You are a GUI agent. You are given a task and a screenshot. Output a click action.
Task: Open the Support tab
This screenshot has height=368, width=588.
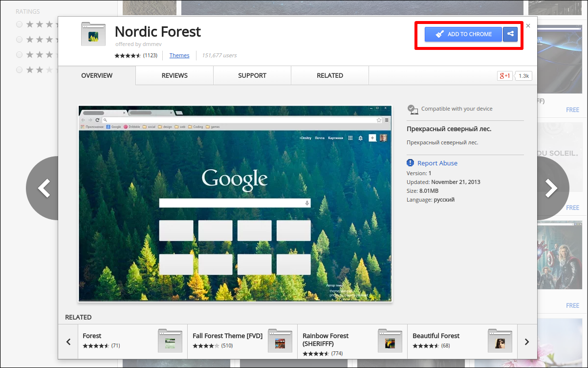coord(252,75)
